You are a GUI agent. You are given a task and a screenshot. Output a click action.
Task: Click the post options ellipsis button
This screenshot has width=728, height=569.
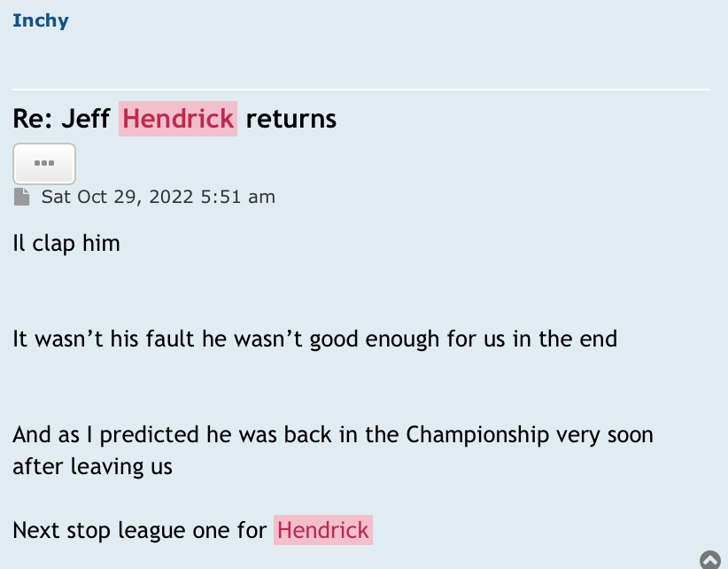(x=44, y=164)
